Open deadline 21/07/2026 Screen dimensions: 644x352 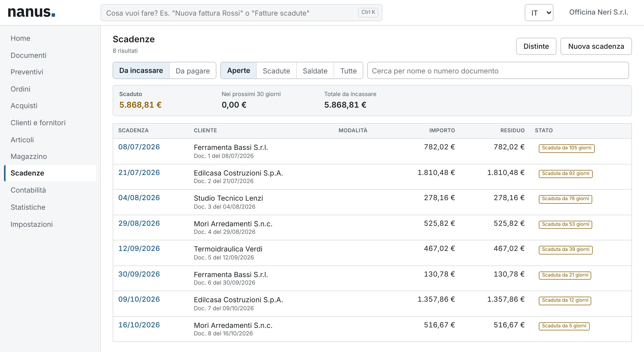click(139, 172)
